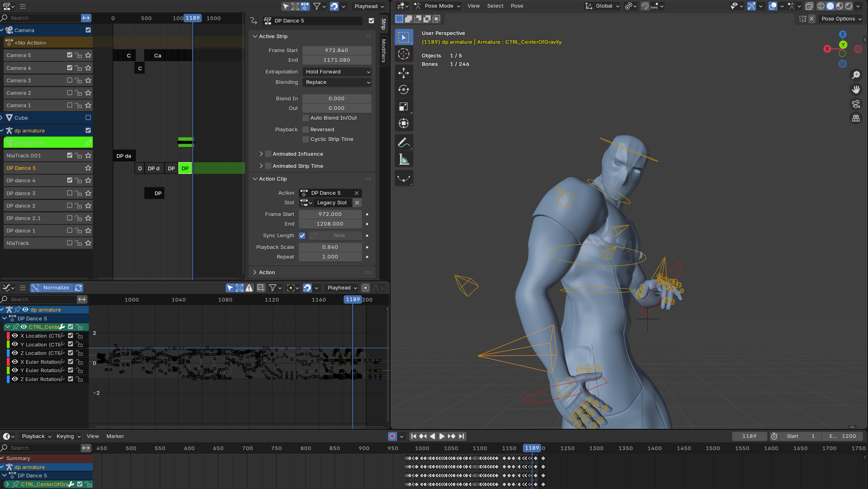Select the Measure tool
Screen dimensions: 868x489
(403, 159)
